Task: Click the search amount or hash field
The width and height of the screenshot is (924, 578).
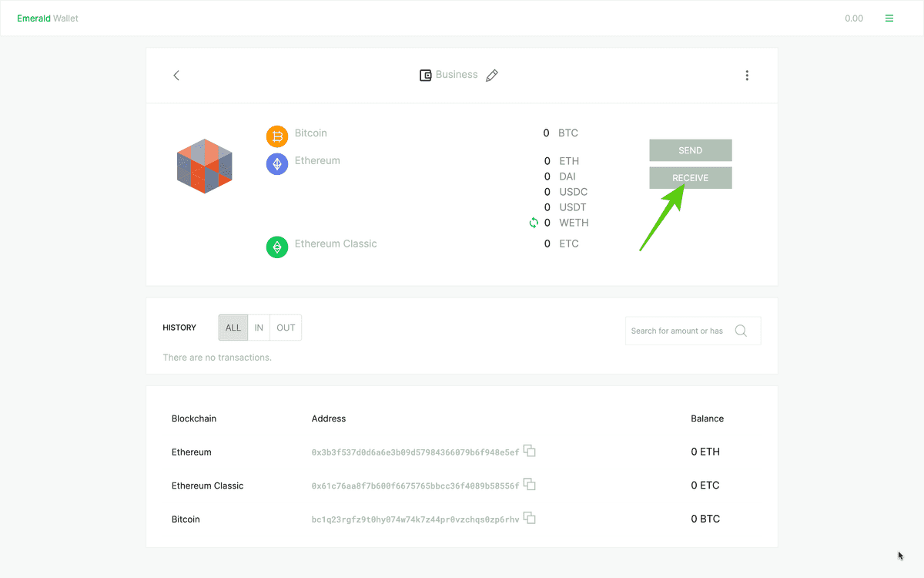Action: 677,331
